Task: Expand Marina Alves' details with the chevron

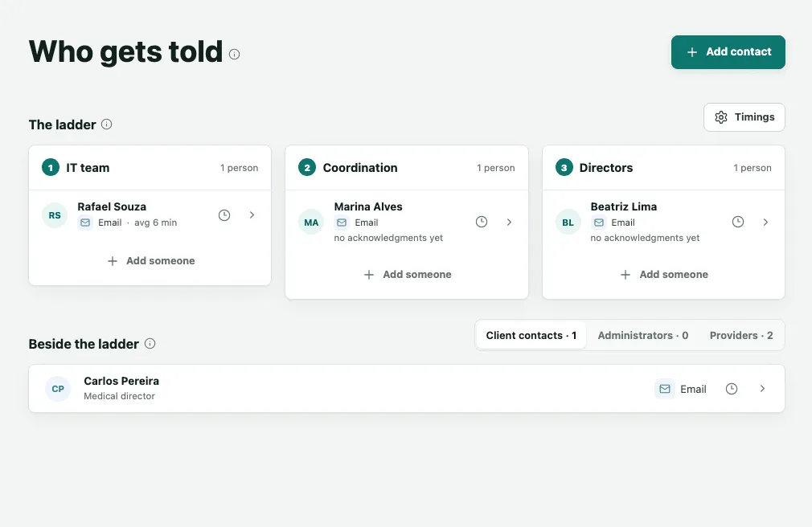Action: (509, 222)
